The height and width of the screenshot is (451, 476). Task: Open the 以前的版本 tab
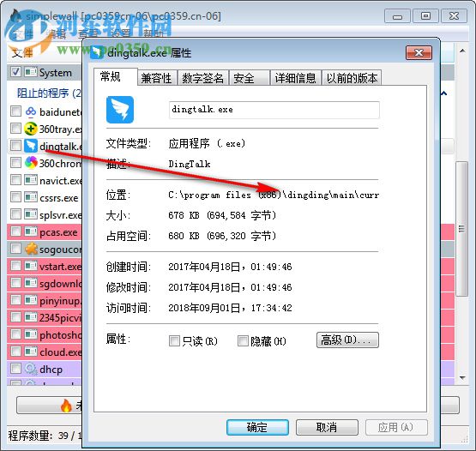pyautogui.click(x=352, y=78)
